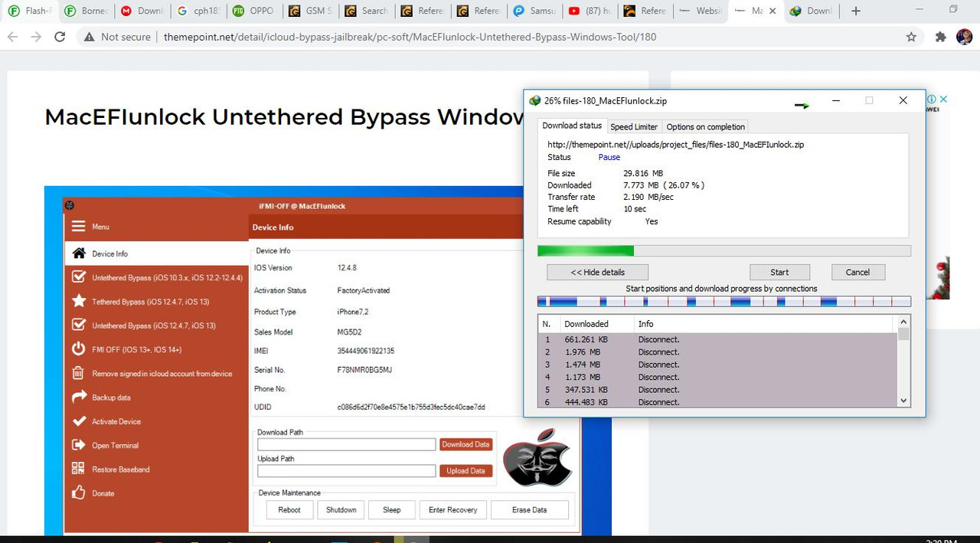
Task: Go back using the browser back arrow
Action: (x=12, y=37)
